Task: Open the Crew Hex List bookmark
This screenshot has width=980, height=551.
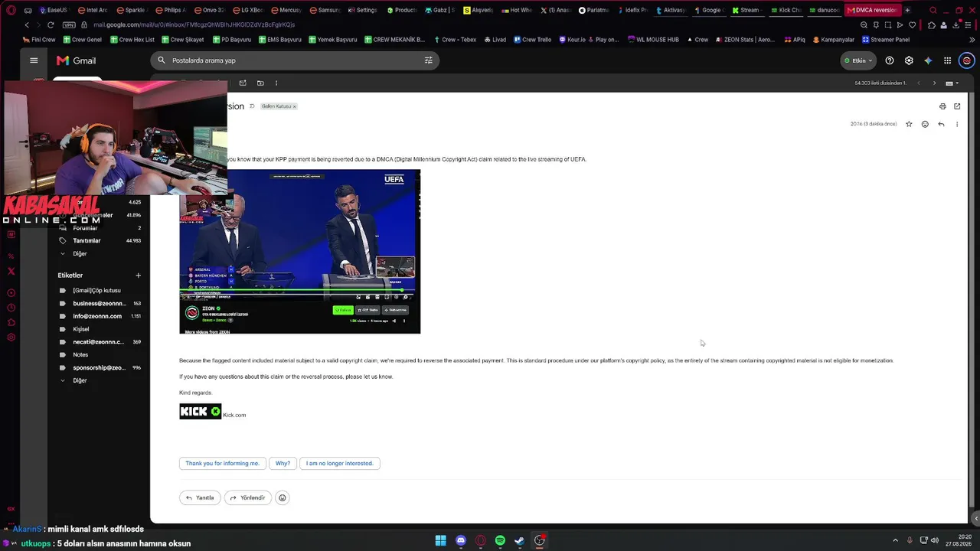Action: pyautogui.click(x=132, y=39)
